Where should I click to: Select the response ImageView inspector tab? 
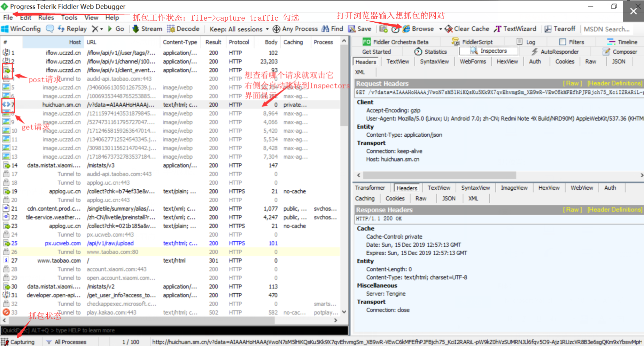coord(514,188)
